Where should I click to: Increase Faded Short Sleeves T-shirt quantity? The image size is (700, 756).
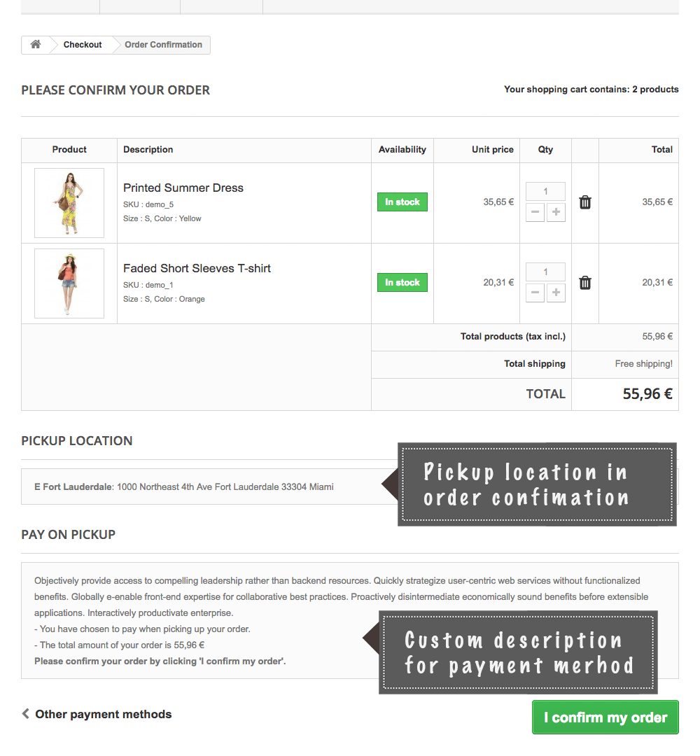click(556, 293)
